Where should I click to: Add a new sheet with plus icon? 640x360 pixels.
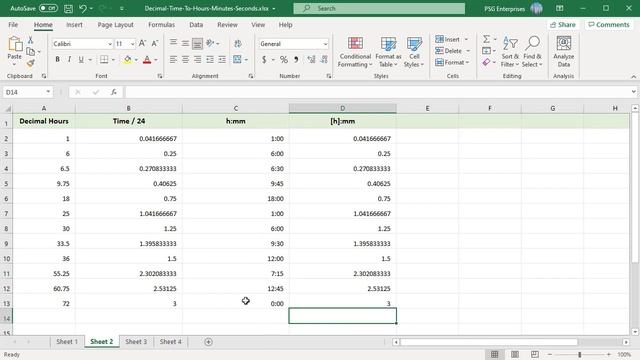tap(208, 342)
